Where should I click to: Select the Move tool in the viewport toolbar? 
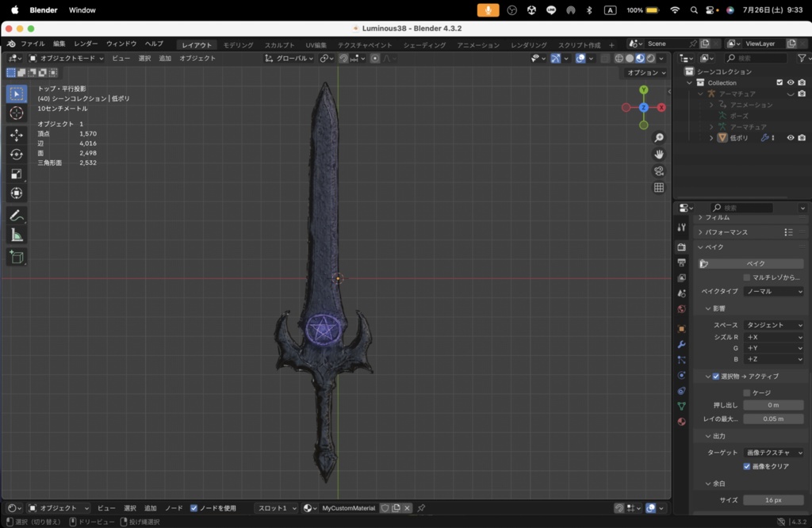[17, 136]
